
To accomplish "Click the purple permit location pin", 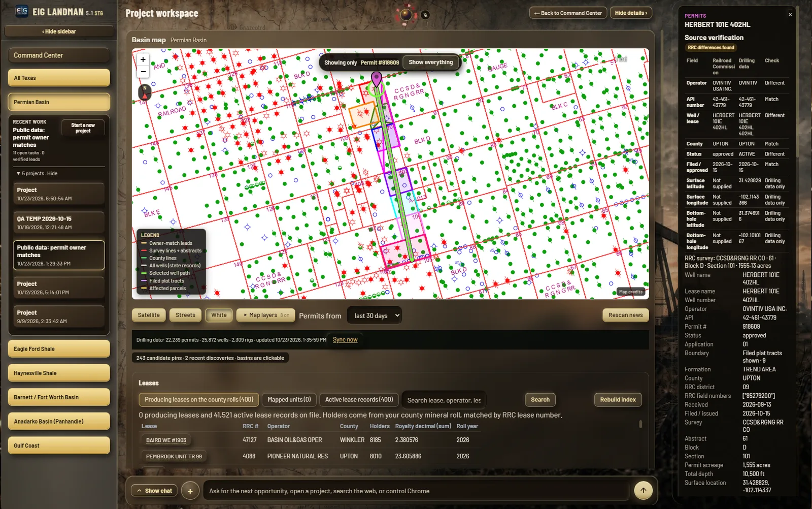I will (x=376, y=80).
